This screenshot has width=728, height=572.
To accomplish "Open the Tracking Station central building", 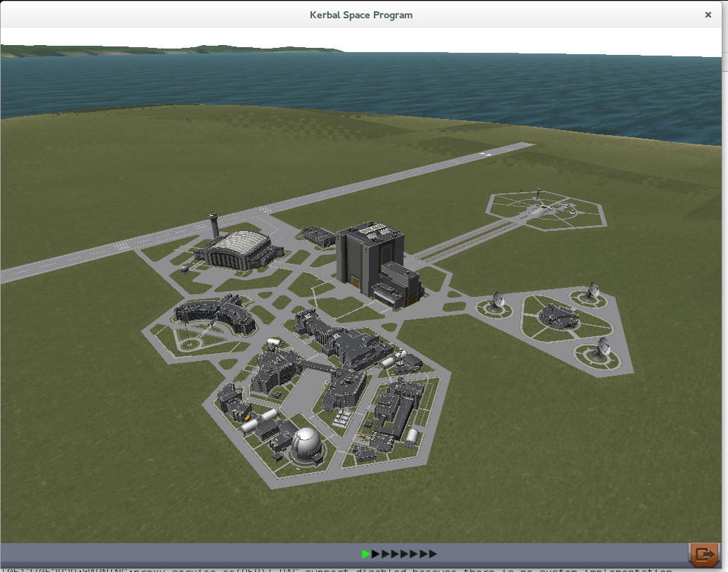I will pyautogui.click(x=558, y=317).
